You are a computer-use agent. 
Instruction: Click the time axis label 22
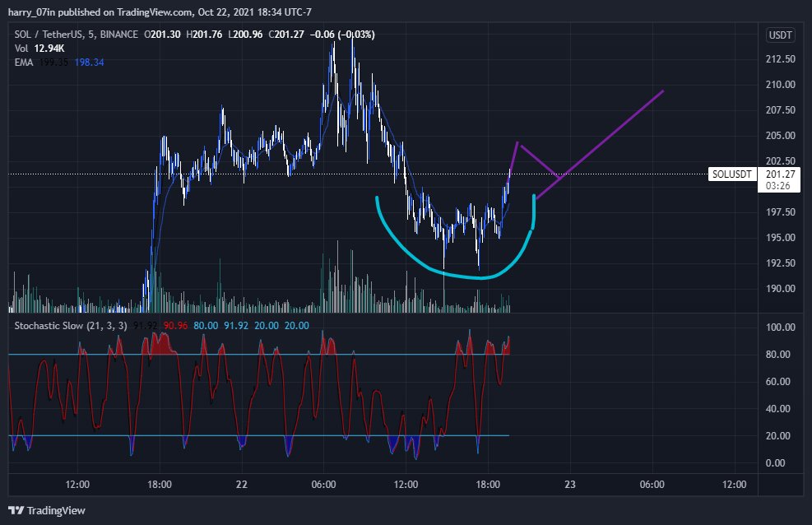click(x=241, y=485)
